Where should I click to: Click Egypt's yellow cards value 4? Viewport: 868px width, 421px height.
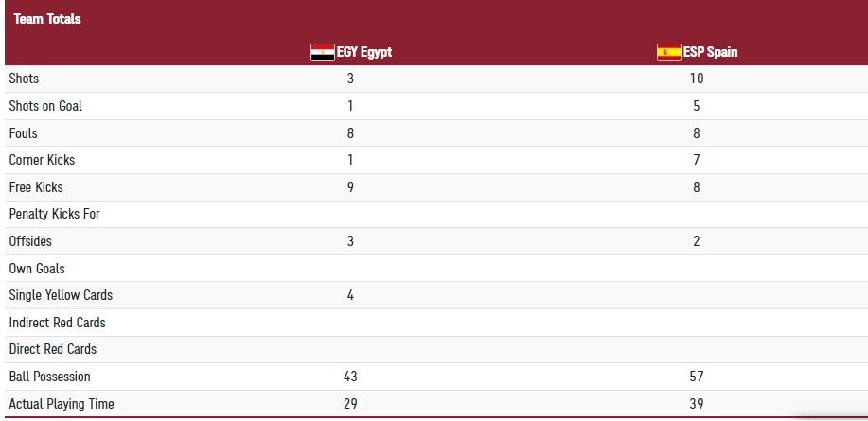click(350, 295)
